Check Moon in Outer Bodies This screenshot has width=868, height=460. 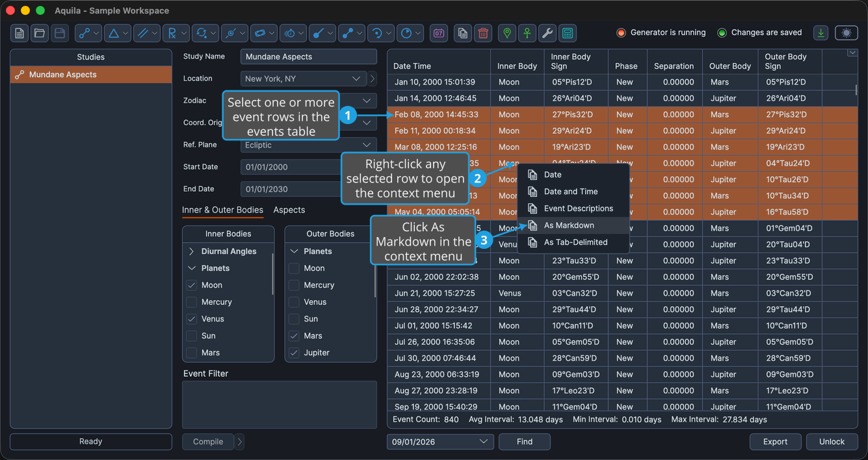click(x=294, y=268)
